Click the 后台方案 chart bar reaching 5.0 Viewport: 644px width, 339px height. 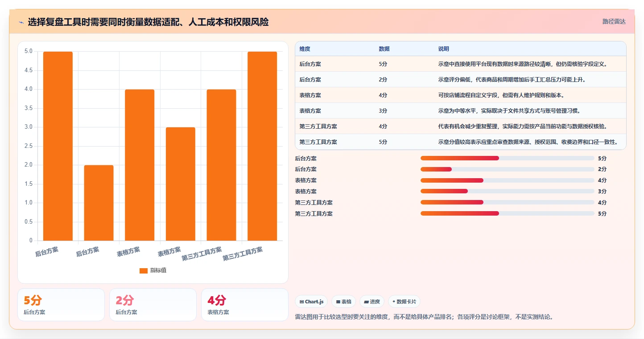[x=58, y=146]
